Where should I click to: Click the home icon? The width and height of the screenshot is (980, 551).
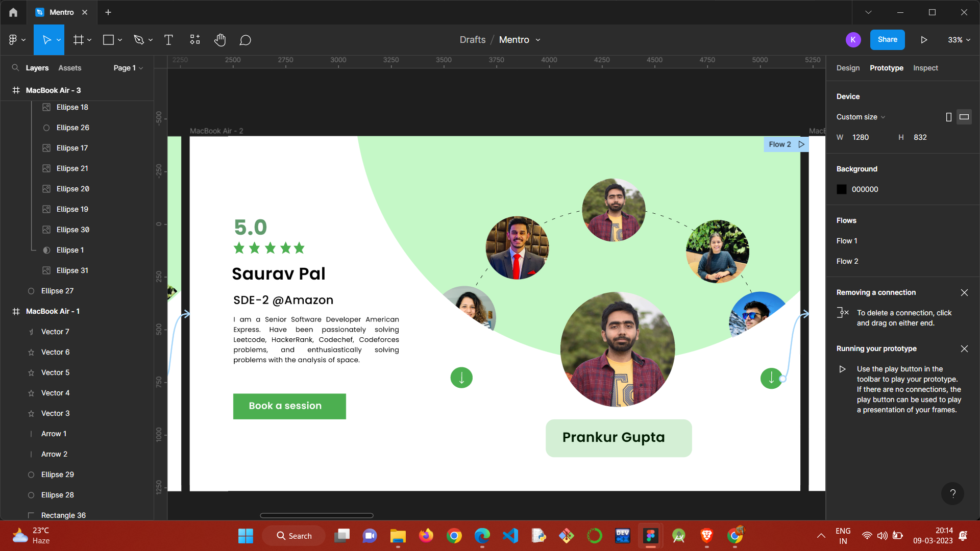pyautogui.click(x=13, y=12)
